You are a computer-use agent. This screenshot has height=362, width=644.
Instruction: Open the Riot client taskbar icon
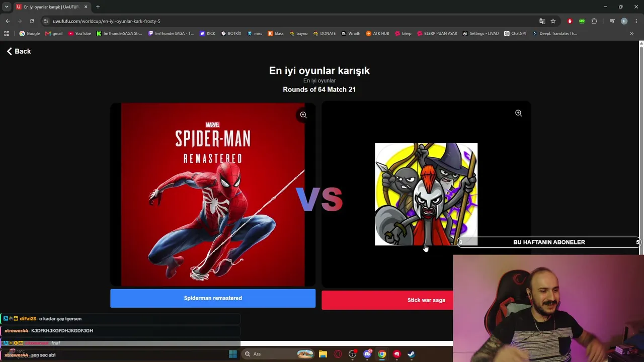[396, 354]
